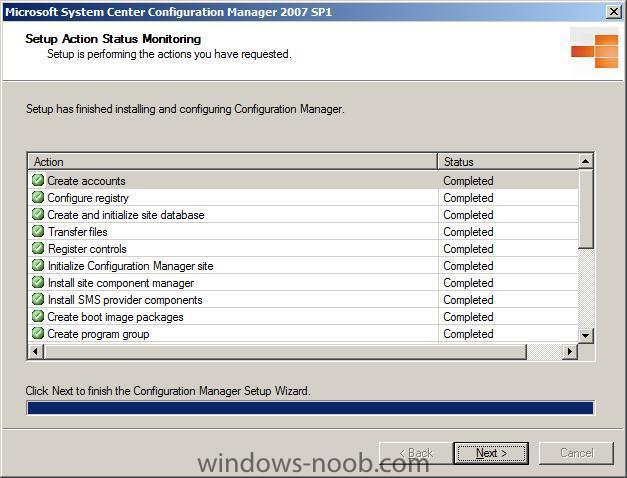Click the horizontal scrollbar left arrow
This screenshot has height=478, width=627.
point(36,352)
